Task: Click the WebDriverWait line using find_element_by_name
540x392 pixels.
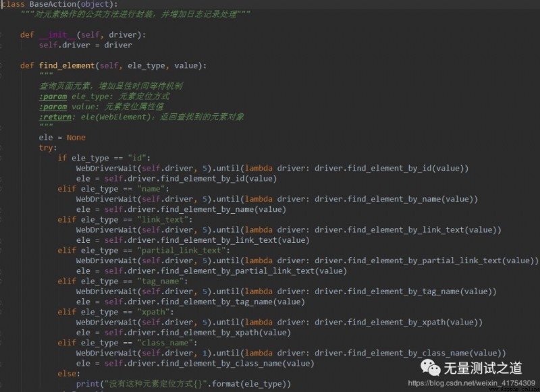Action: 277,199
